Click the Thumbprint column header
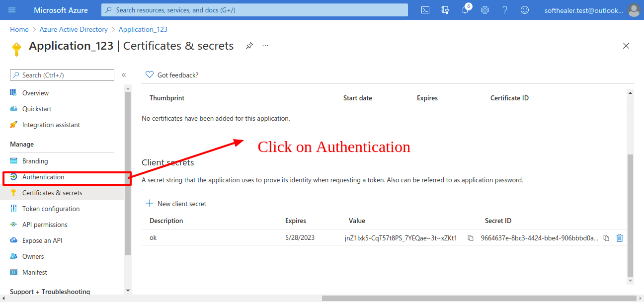The width and height of the screenshot is (644, 302). (x=167, y=98)
